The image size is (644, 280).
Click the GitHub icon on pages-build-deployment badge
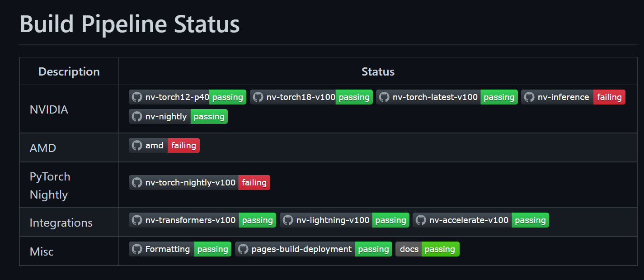243,249
